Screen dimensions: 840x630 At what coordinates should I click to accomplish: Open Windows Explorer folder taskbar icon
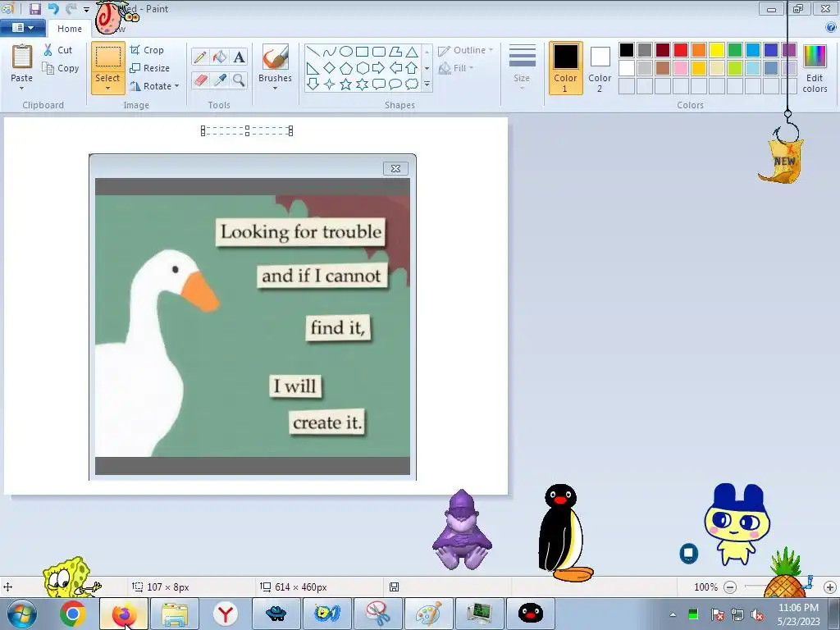coord(175,614)
